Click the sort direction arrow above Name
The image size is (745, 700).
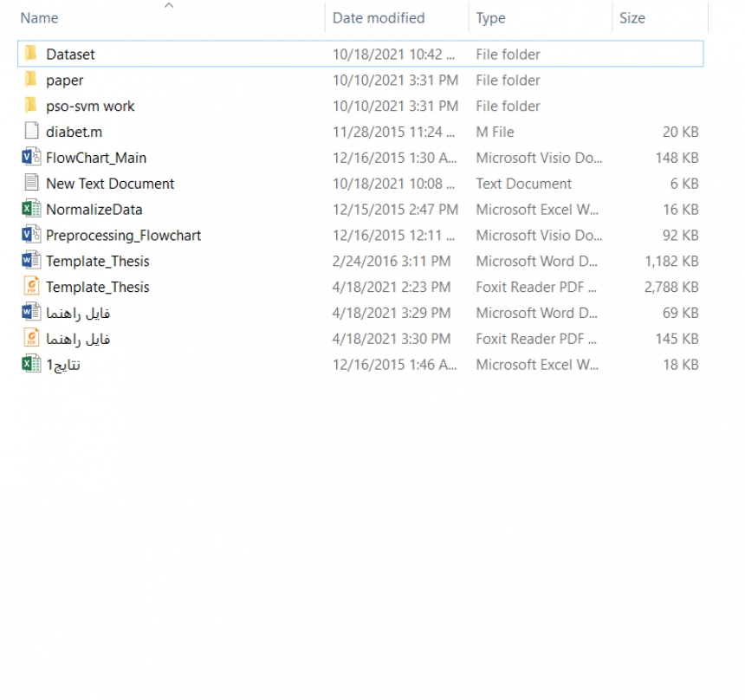tap(169, 6)
